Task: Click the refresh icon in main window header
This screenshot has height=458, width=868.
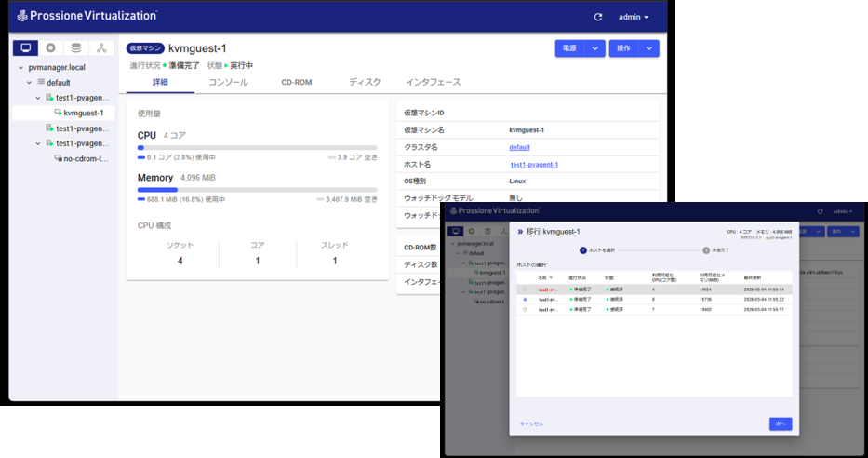Action: (x=598, y=17)
